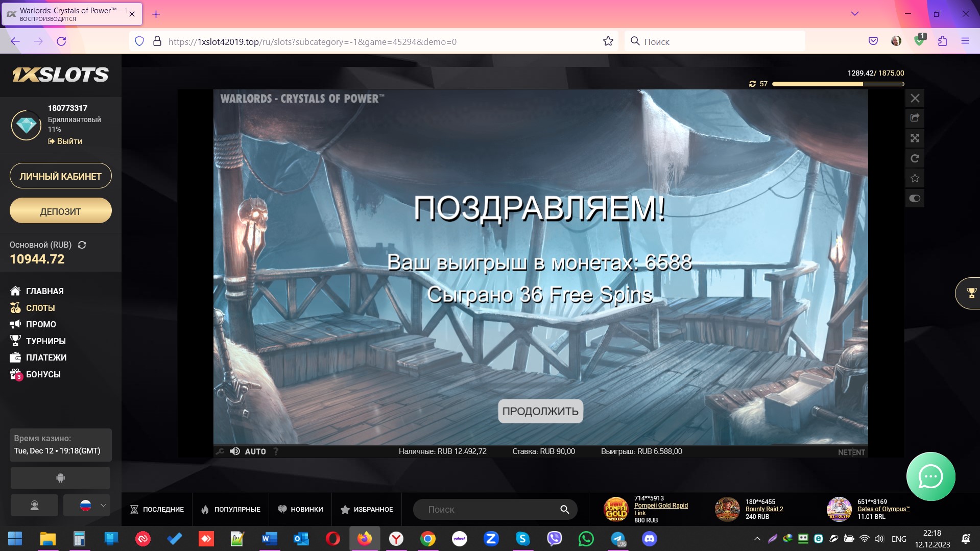The image size is (980, 551).
Task: Open support operator headset button
Action: pos(34,506)
